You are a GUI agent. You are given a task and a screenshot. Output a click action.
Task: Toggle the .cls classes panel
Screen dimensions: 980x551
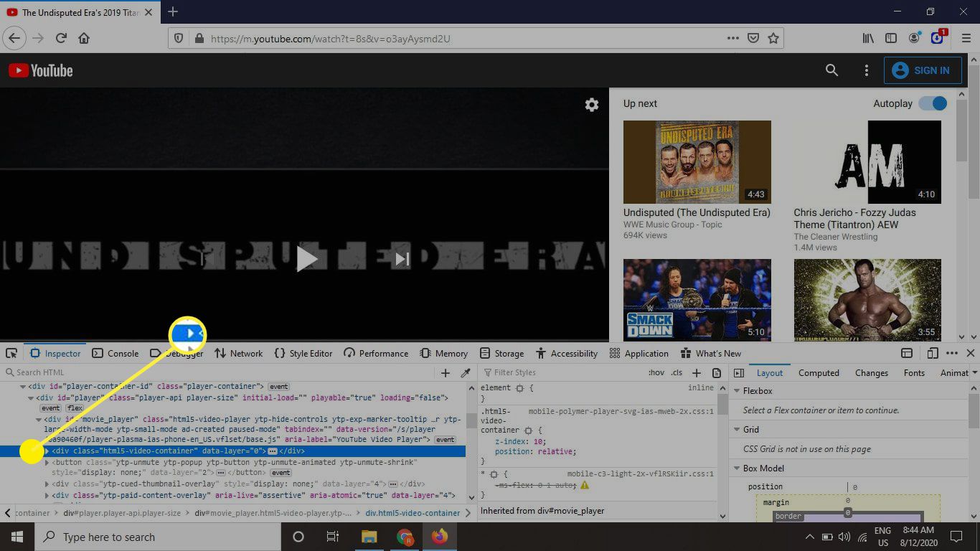(x=677, y=372)
